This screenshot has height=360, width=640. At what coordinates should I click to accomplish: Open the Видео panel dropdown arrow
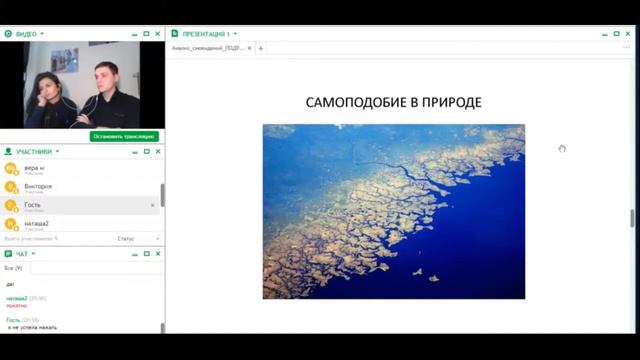pos(42,34)
